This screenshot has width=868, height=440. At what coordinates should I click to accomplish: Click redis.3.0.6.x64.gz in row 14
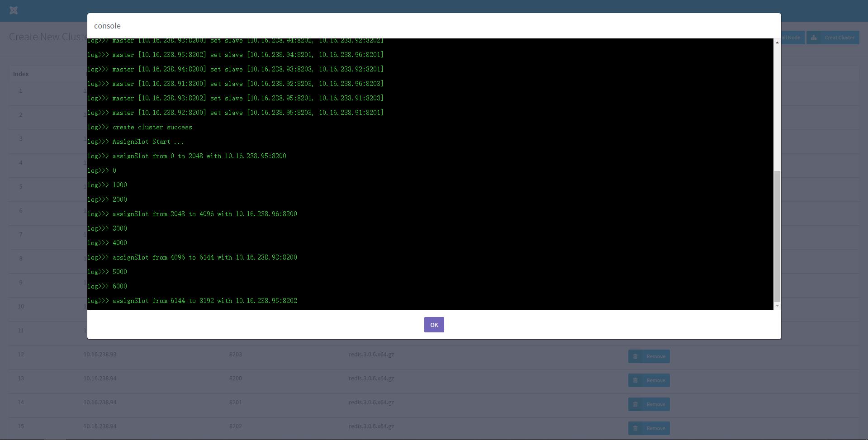[x=371, y=402]
